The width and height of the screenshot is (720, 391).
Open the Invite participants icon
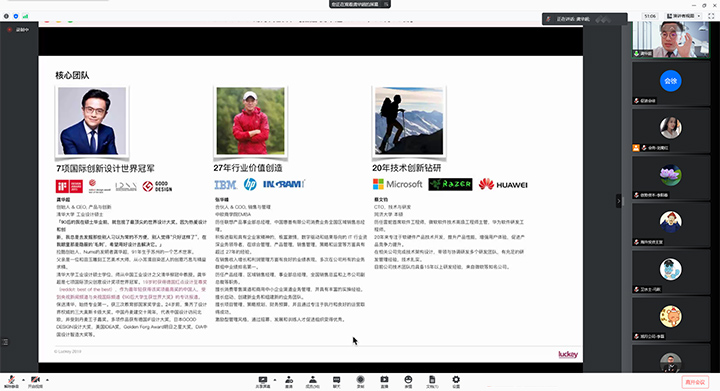point(289,381)
